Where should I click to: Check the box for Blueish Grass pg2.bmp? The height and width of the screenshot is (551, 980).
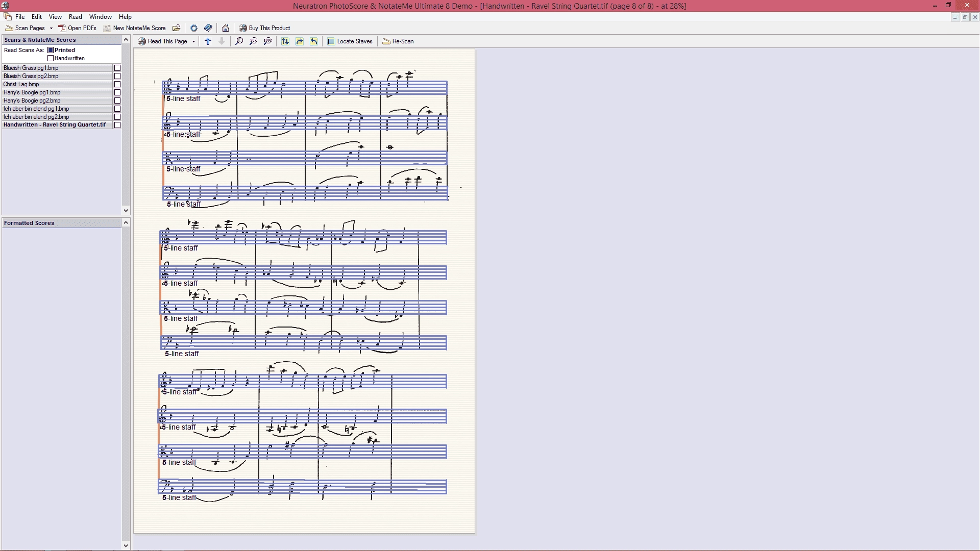117,76
